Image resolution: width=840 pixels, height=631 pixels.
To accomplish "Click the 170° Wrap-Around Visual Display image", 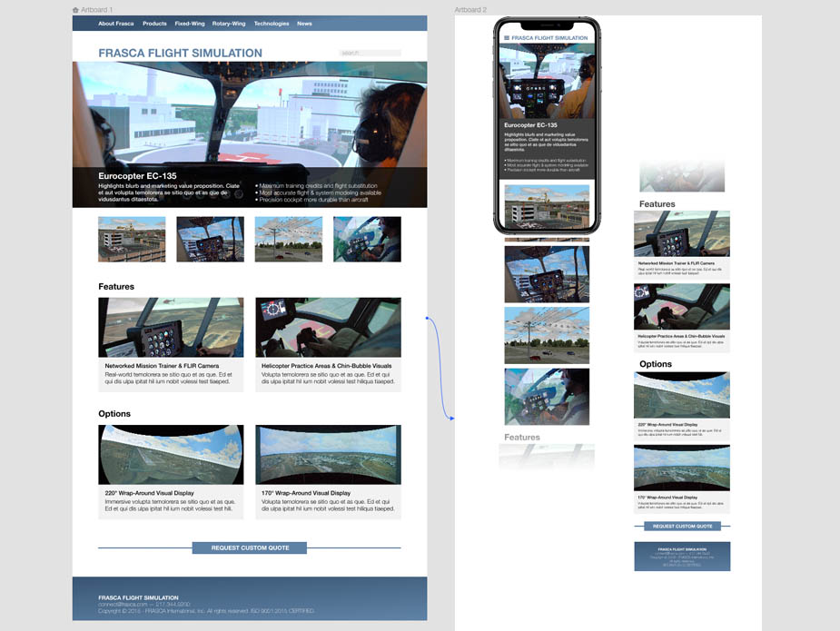I will tap(328, 454).
